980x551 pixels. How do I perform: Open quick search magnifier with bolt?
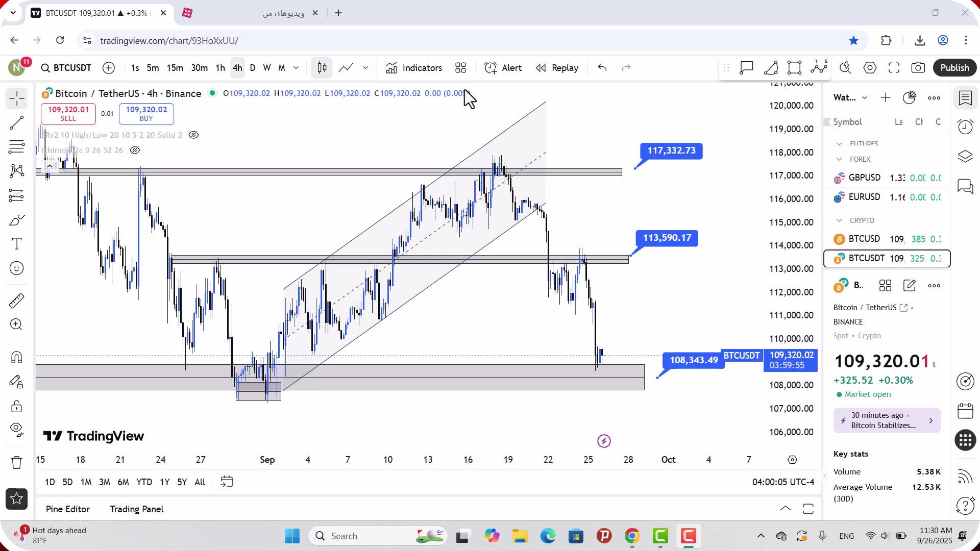(x=845, y=68)
